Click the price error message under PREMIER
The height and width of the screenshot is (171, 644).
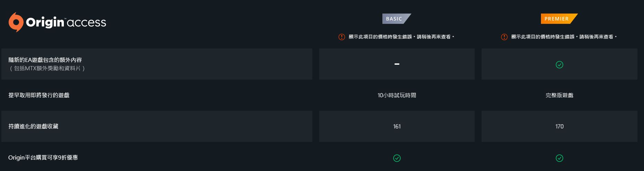coord(563,37)
